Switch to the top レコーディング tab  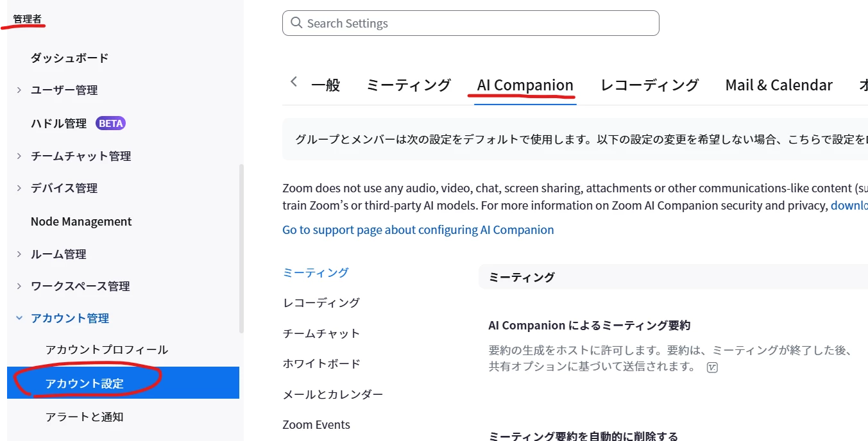[x=649, y=85]
